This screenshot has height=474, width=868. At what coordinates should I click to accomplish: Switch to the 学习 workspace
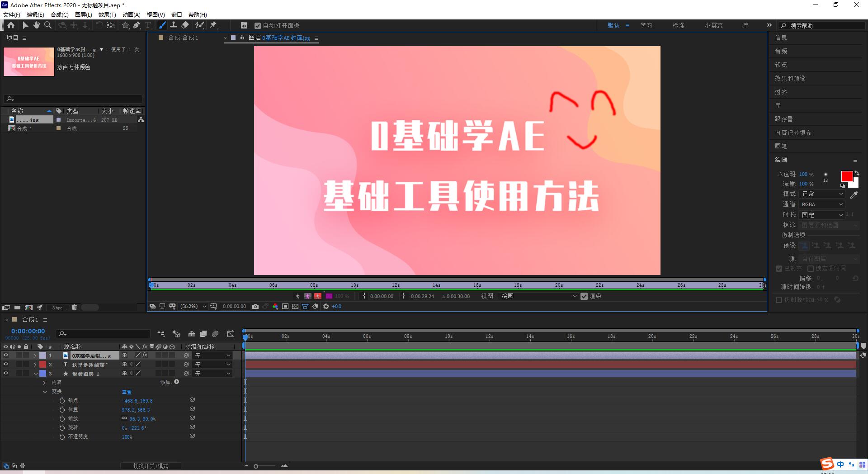pyautogui.click(x=646, y=25)
